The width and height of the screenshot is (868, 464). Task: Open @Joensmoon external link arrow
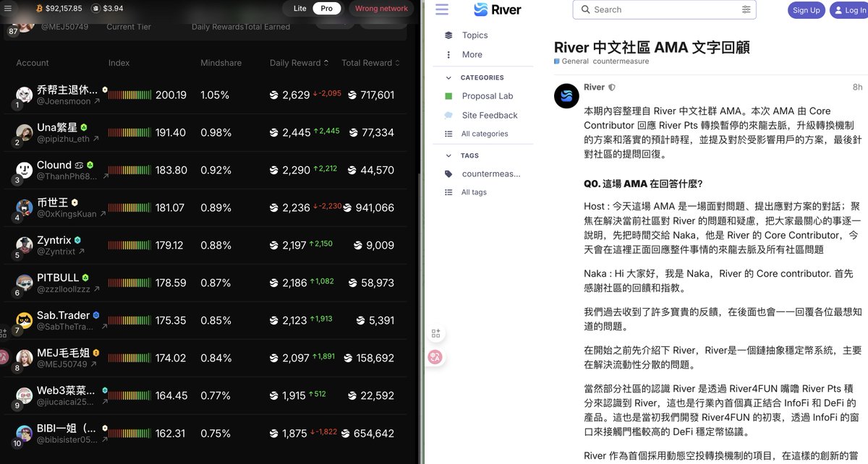(97, 102)
